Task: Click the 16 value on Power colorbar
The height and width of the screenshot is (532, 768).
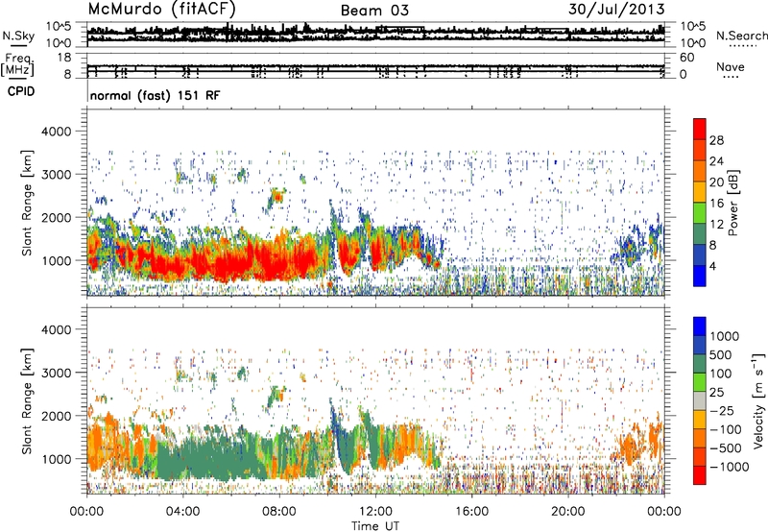Action: 716,204
